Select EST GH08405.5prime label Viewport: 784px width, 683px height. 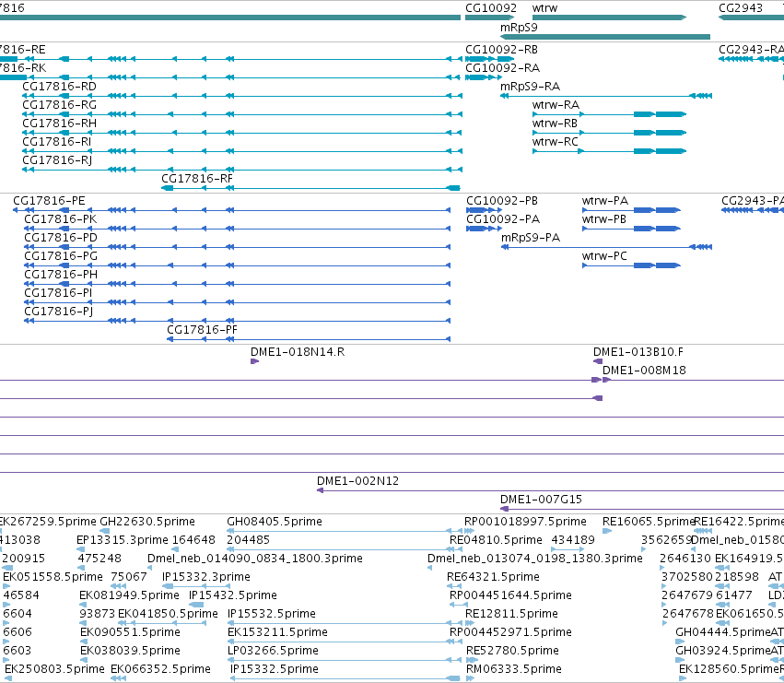pyautogui.click(x=275, y=522)
